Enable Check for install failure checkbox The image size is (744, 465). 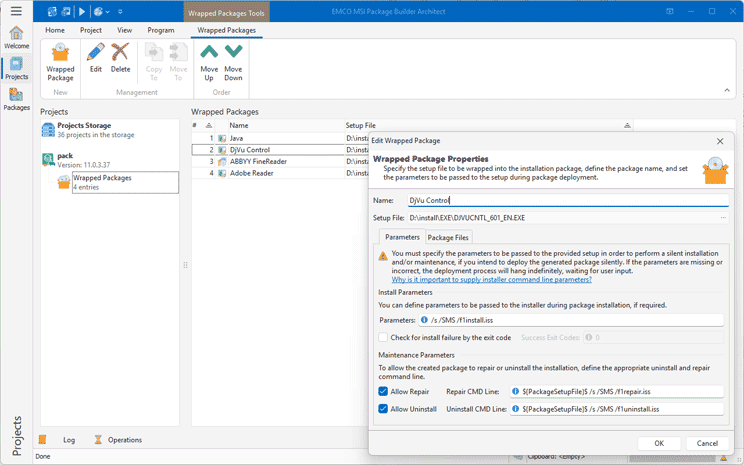[384, 338]
